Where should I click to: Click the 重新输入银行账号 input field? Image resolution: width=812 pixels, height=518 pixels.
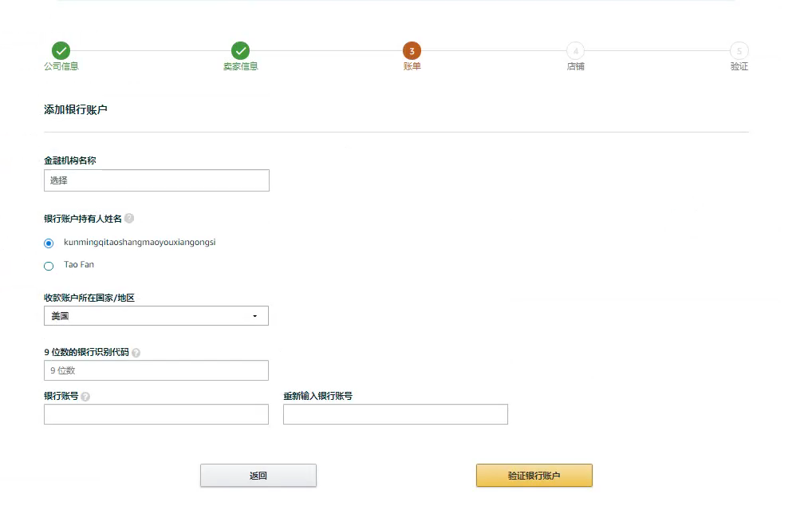click(x=395, y=414)
